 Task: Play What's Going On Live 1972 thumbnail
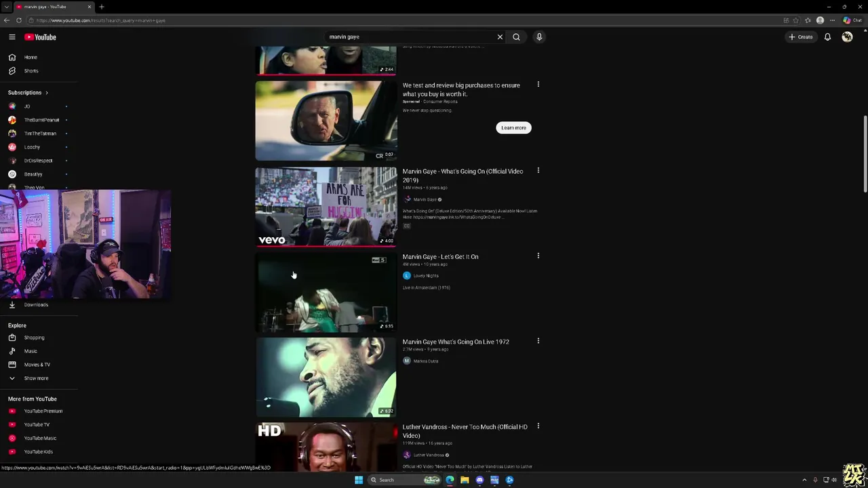pos(326,377)
